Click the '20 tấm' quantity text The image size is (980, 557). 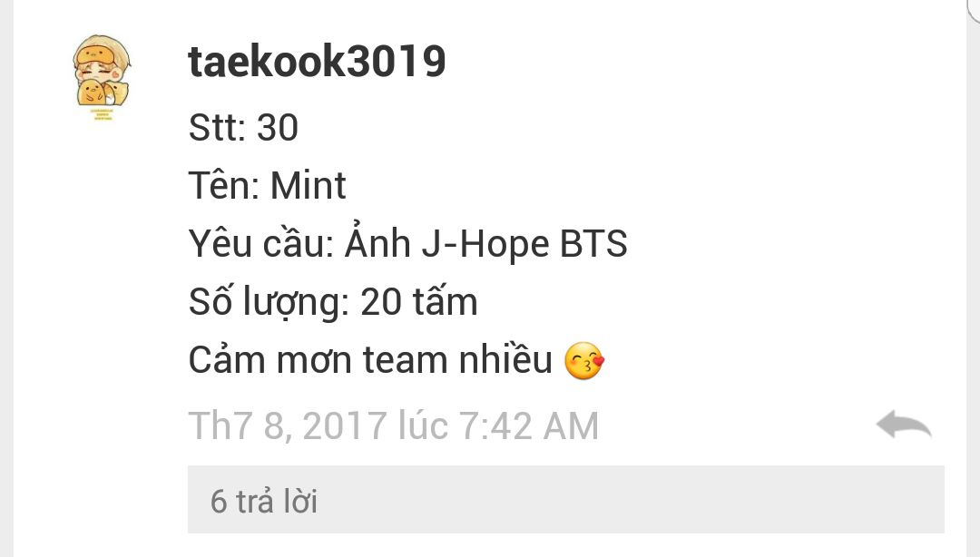tap(418, 302)
